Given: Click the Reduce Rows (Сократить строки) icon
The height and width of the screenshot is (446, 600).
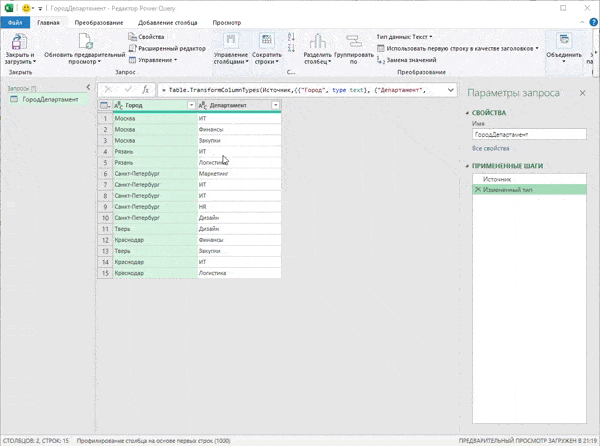Looking at the screenshot, I should coord(267,41).
